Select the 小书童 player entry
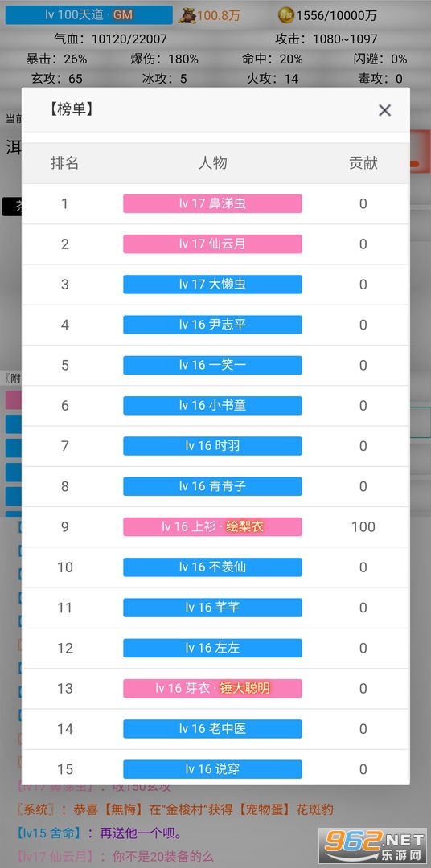Screen dimensions: 431x868 [x=212, y=406]
